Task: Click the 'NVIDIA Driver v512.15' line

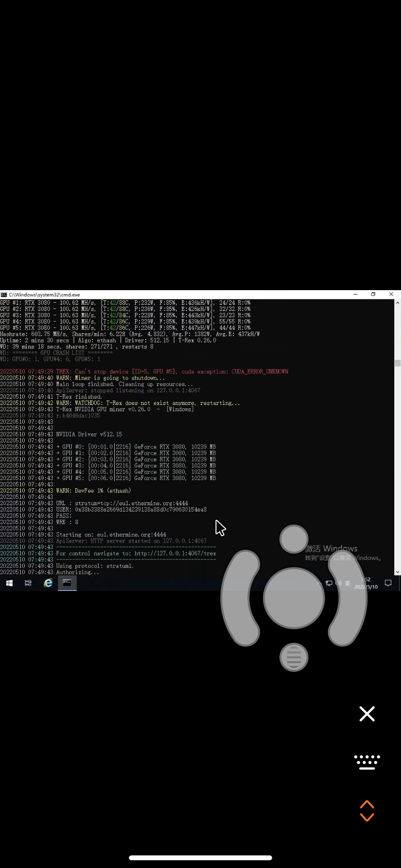Action: coord(61,434)
